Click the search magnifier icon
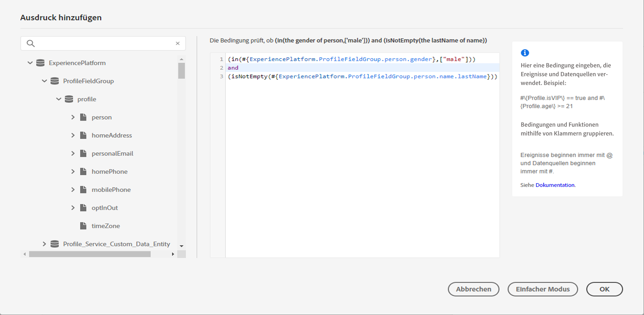644x315 pixels. pos(30,43)
